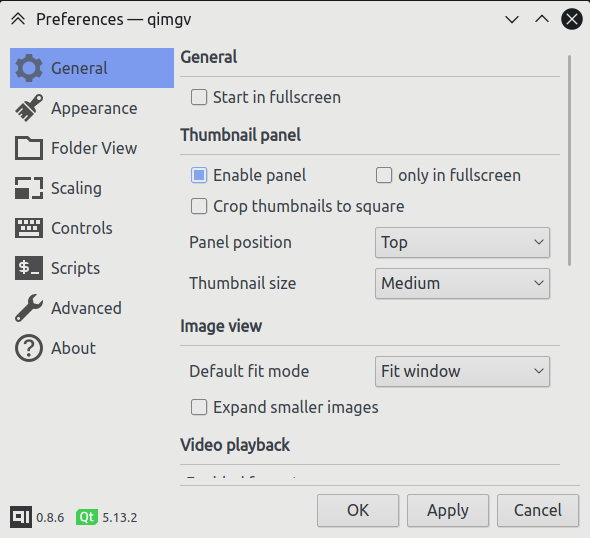
Task: Confirm settings with the OK button
Action: (x=358, y=511)
